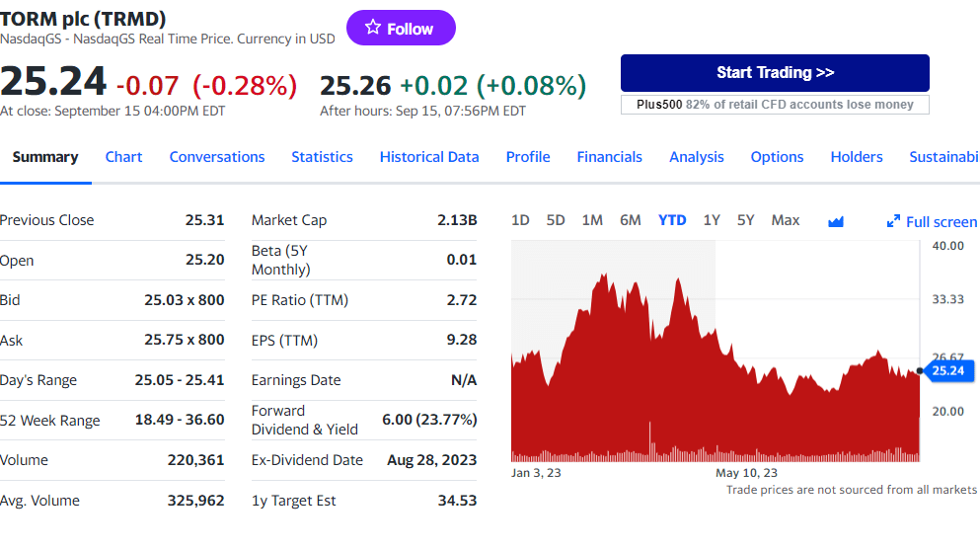Click the Market Cap value 2.13B
The height and width of the screenshot is (550, 980).
[457, 220]
